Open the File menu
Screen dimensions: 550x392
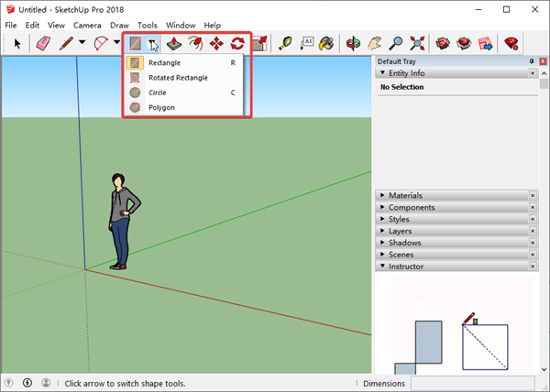pos(11,26)
